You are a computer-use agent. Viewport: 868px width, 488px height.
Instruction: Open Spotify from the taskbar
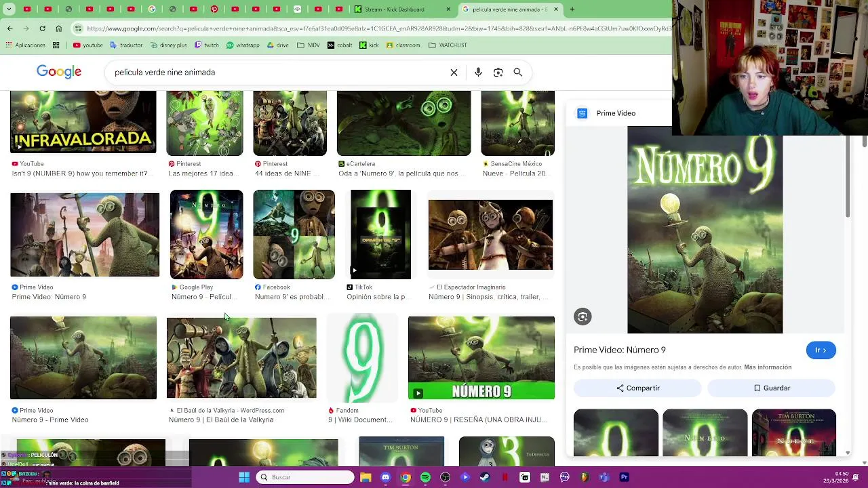pos(425,477)
